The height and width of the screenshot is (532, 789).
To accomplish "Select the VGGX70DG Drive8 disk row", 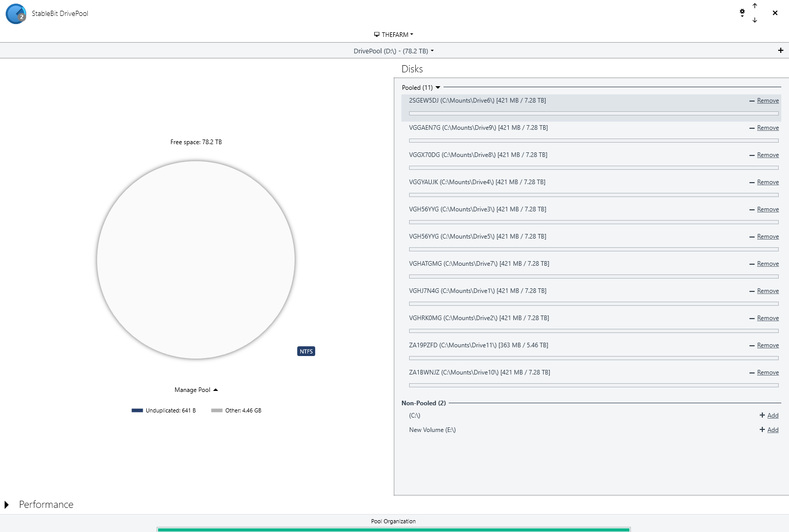I will click(x=591, y=162).
